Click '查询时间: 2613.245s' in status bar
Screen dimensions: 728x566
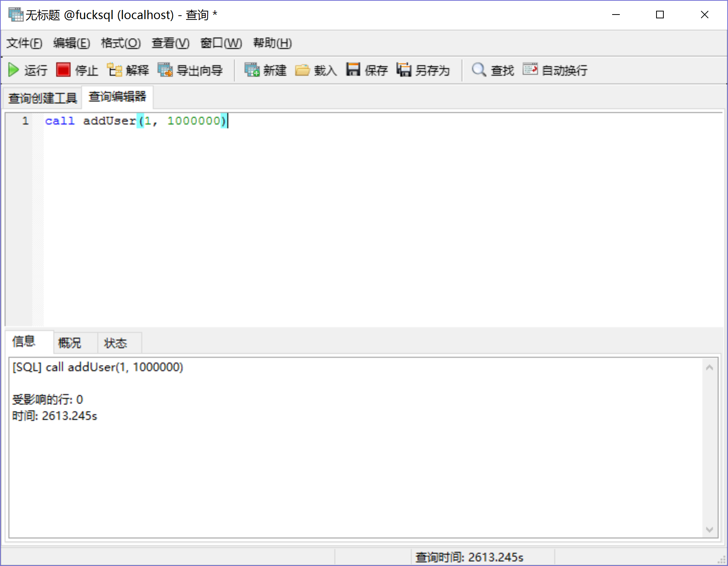click(x=469, y=557)
